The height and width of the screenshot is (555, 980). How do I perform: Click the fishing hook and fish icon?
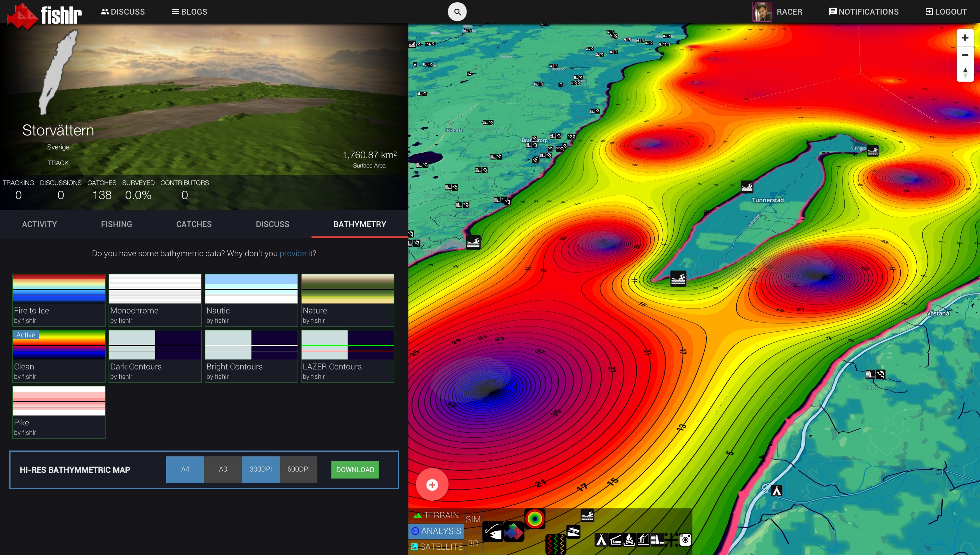(493, 531)
